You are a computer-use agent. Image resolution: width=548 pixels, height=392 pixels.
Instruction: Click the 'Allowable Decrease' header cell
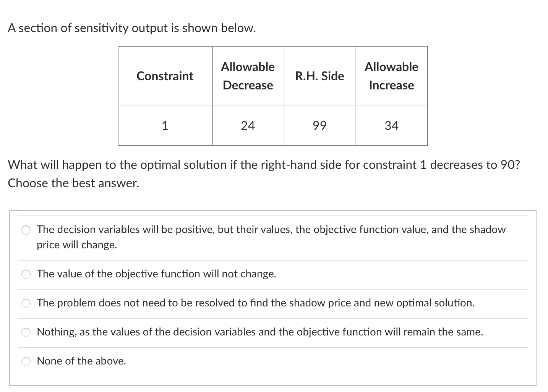[x=248, y=76]
